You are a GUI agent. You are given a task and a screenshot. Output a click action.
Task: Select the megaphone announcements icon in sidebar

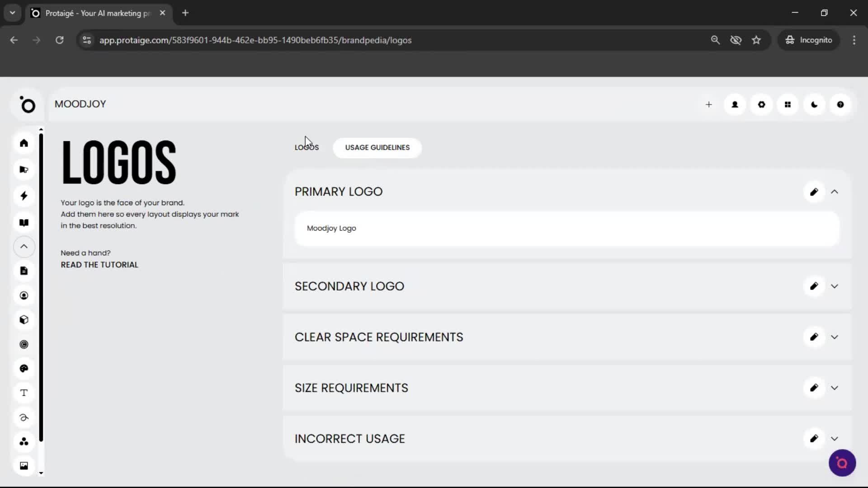click(x=24, y=169)
